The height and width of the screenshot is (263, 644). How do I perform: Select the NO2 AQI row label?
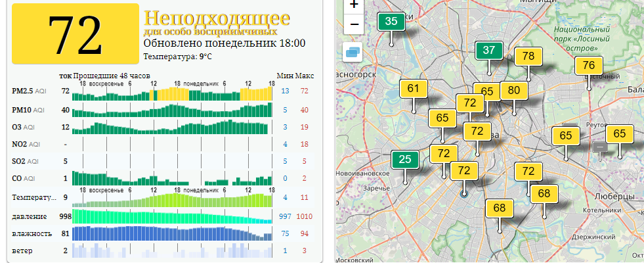26,145
